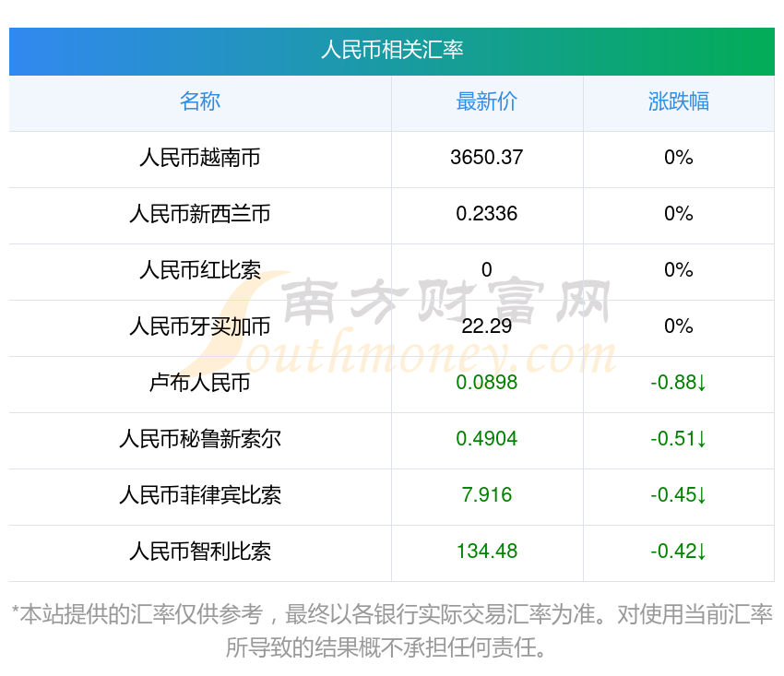Click the -0.42↓ change value
This screenshot has height=676, width=784.
point(679,551)
